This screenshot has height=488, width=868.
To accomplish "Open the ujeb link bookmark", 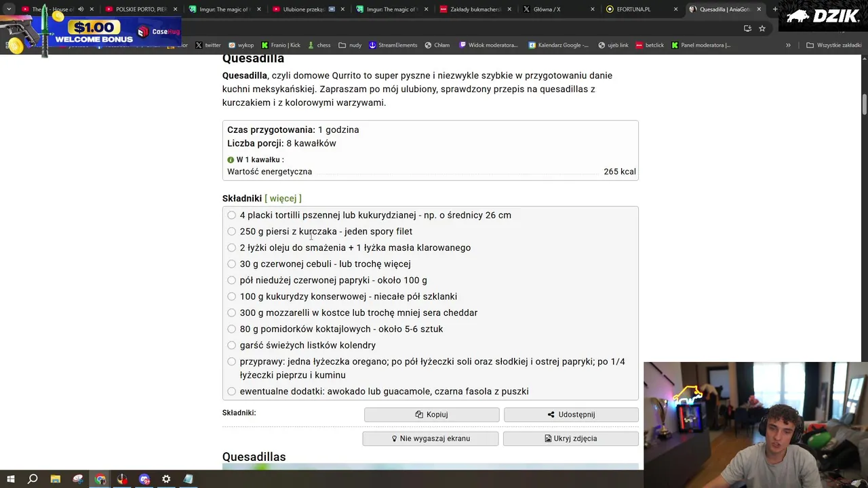I will 613,45.
